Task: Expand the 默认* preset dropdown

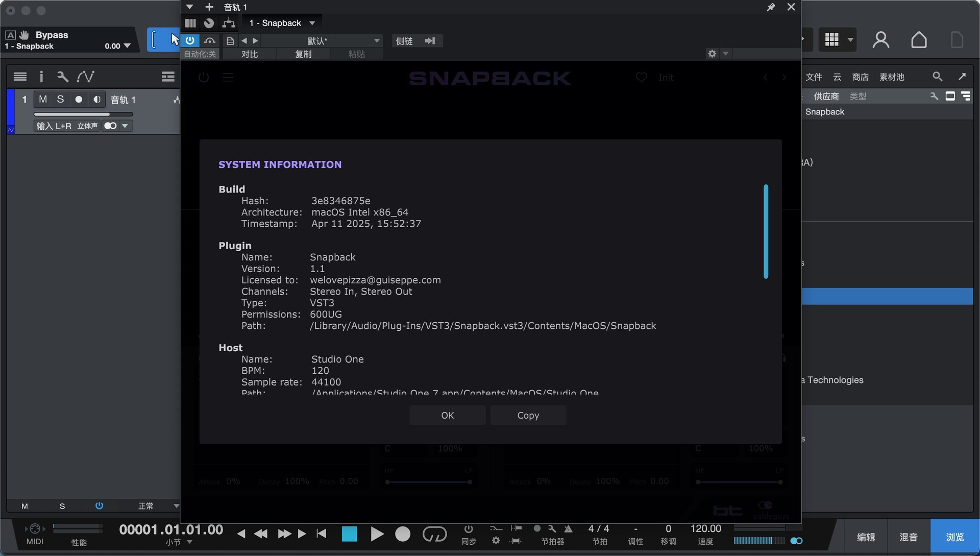Action: 376,41
